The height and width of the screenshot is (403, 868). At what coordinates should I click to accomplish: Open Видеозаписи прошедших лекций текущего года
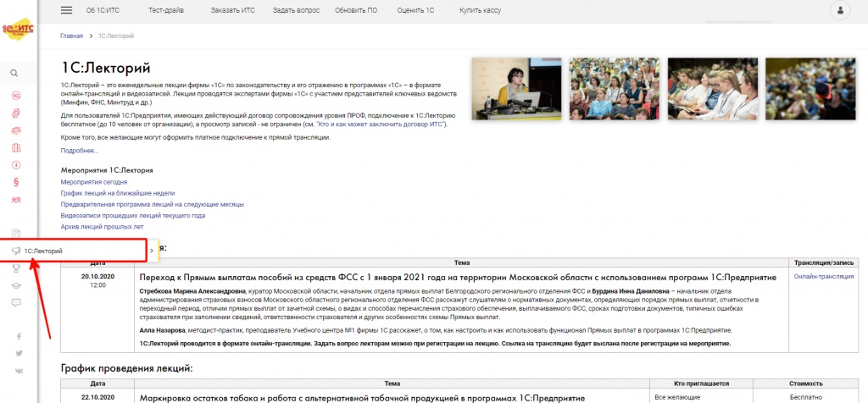[133, 216]
